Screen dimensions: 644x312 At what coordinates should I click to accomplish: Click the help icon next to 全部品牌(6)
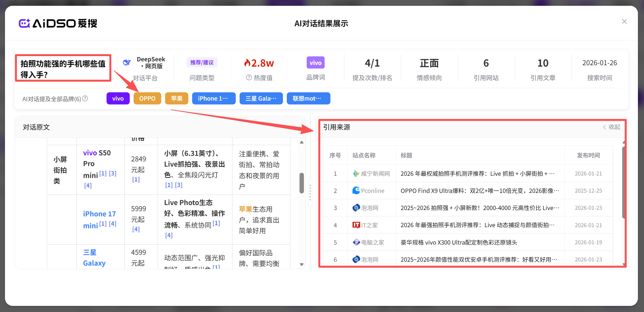(x=85, y=98)
